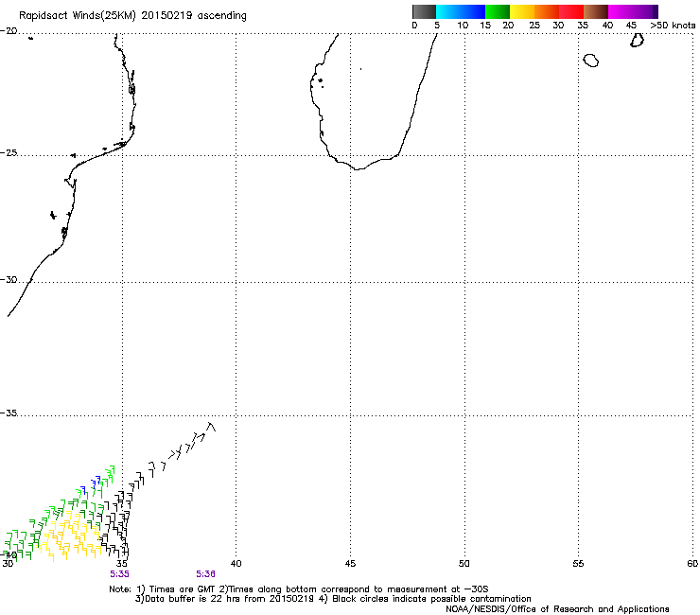The width and height of the screenshot is (700, 615).
Task: Click the oval island outline near 55E
Action: point(591,61)
